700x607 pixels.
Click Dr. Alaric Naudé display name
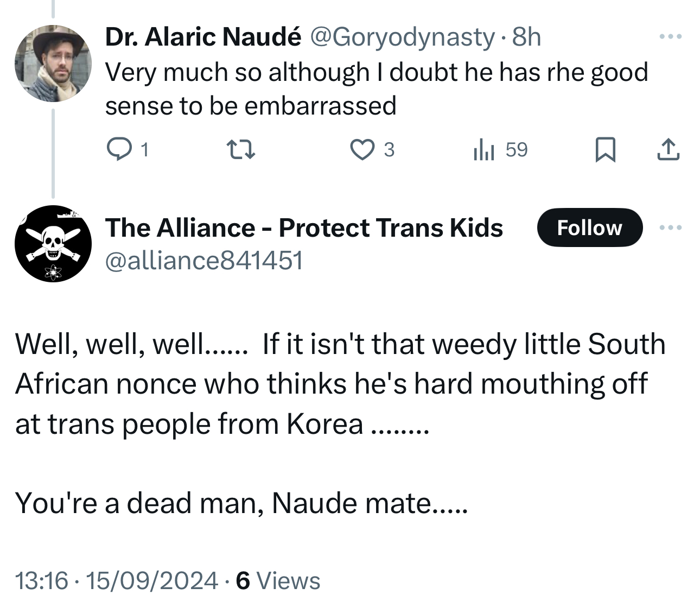[203, 37]
